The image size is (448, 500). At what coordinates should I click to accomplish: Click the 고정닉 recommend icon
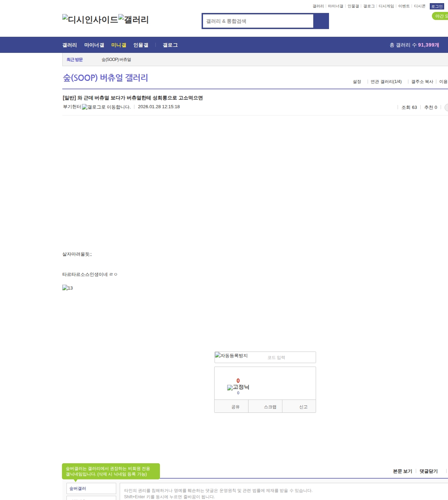(x=238, y=387)
